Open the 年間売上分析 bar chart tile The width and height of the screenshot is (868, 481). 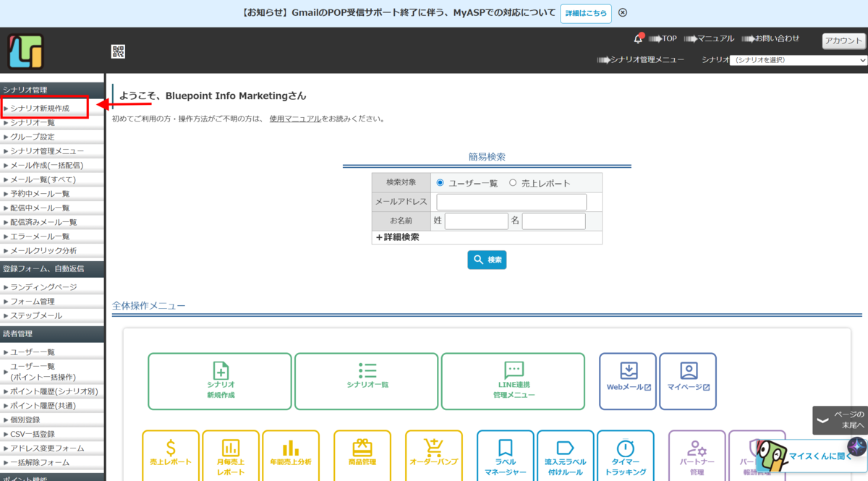(x=291, y=456)
